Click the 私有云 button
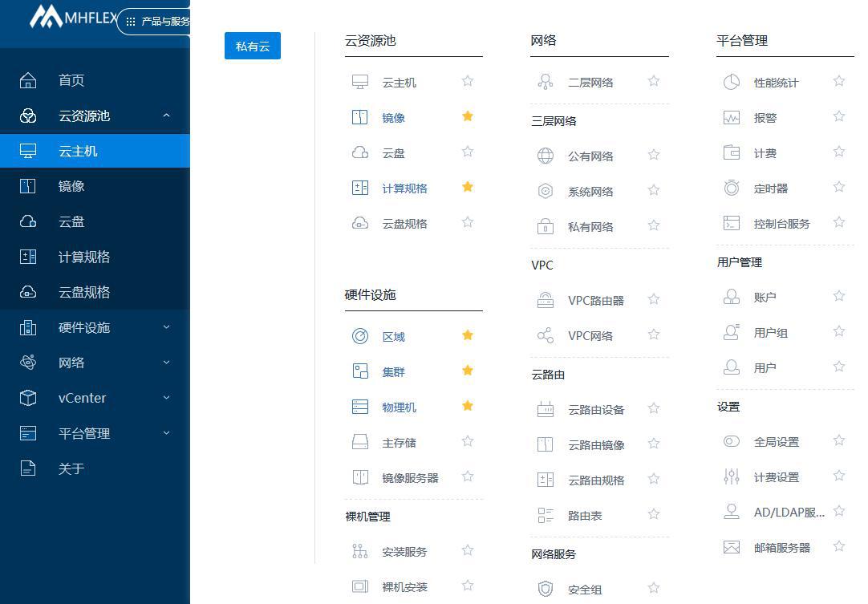This screenshot has height=604, width=868. point(253,46)
